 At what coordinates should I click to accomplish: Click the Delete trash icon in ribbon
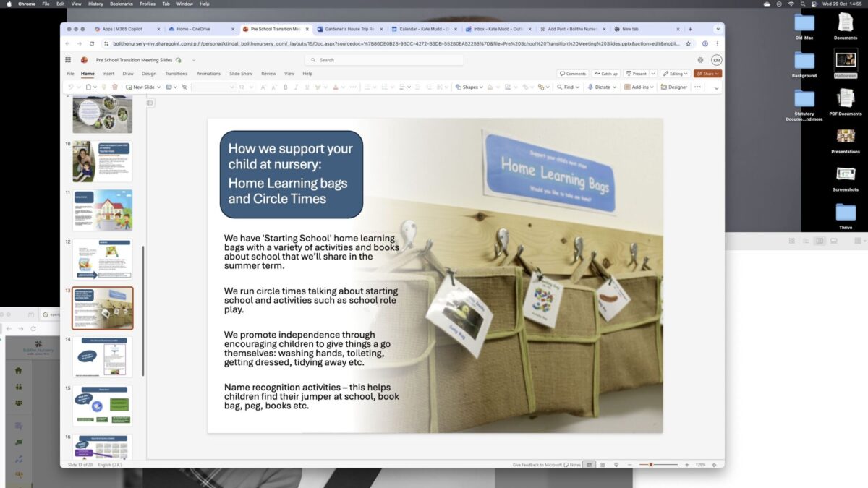(114, 87)
